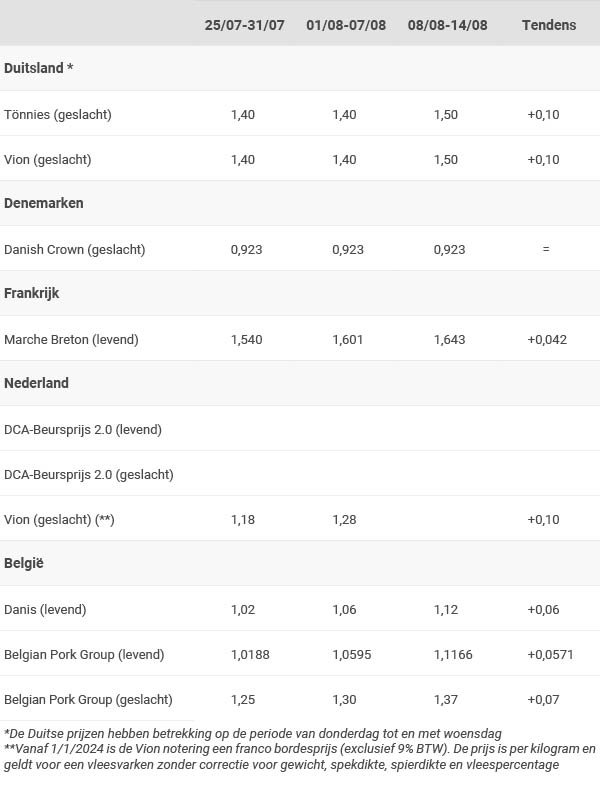Click the Frankrijk section heading
Viewport: 600px width, 790px height.
pos(31,293)
